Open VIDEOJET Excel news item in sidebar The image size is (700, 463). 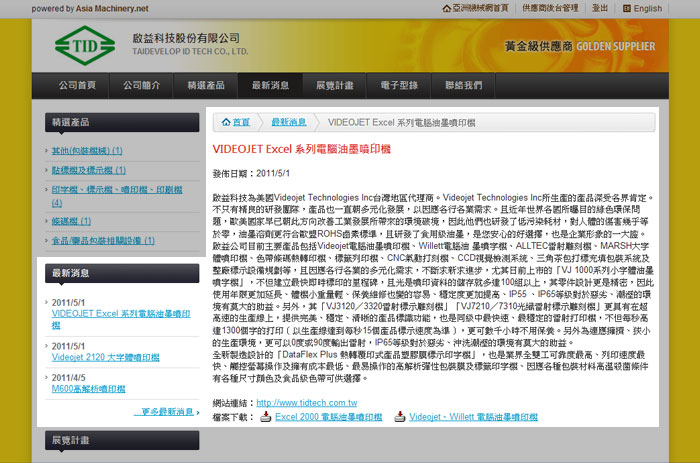coord(121,319)
